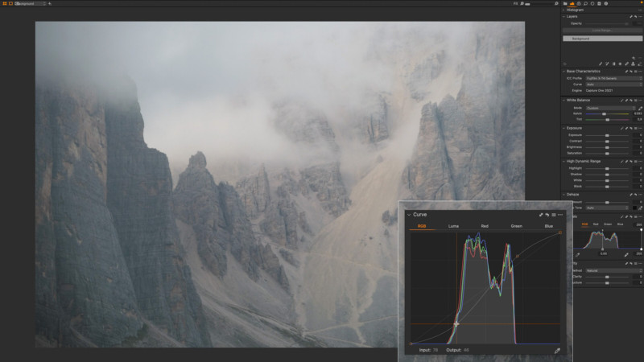Open the globe-shaped tool tab icon
Screen dimensions: 644x362
[579, 3]
